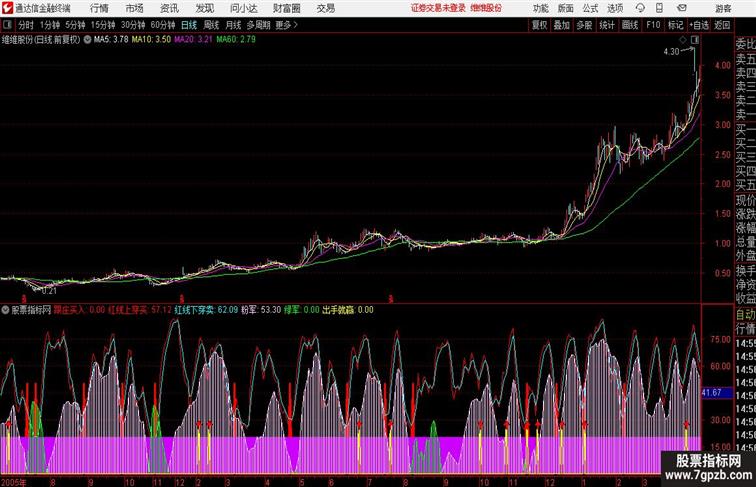Click the 通达信 red logo icon
Viewport: 756px width, 487px height.
click(7, 8)
